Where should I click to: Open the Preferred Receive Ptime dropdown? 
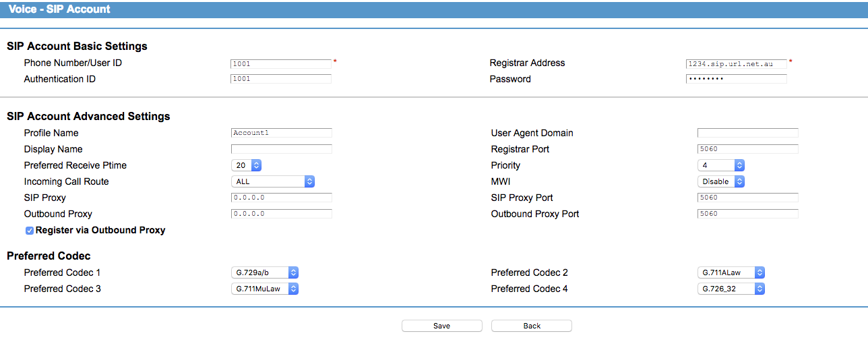pyautogui.click(x=246, y=165)
